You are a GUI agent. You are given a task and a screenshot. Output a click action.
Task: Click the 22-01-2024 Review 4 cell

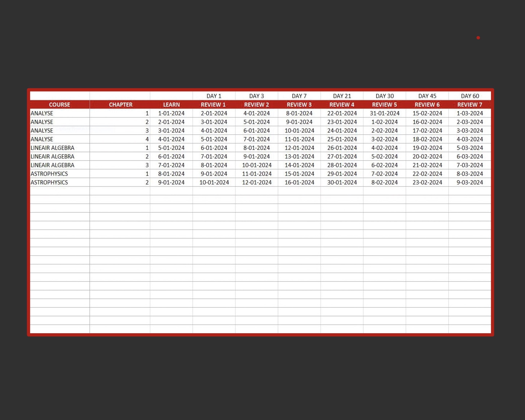pyautogui.click(x=342, y=113)
